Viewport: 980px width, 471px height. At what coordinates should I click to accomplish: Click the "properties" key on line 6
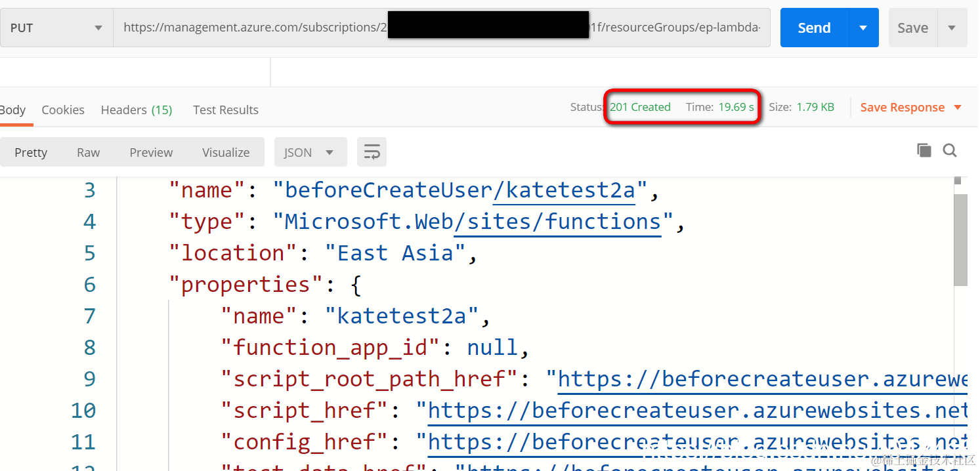pyautogui.click(x=245, y=285)
